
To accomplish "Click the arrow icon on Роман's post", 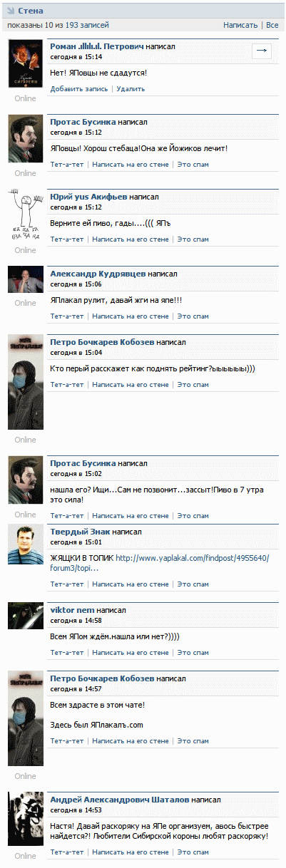I will point(262,51).
